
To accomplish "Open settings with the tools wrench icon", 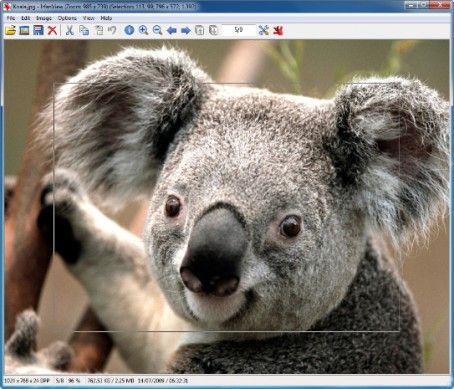I will point(263,31).
